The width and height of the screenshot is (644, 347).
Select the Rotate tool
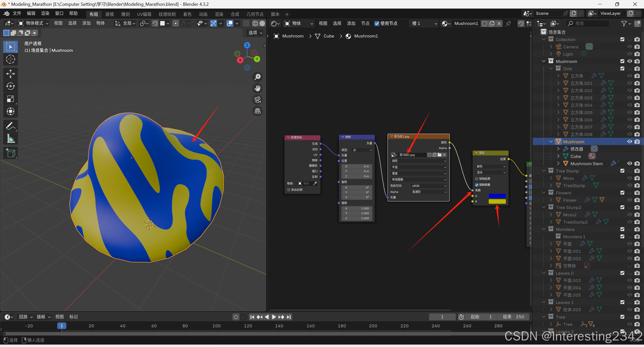tap(10, 86)
